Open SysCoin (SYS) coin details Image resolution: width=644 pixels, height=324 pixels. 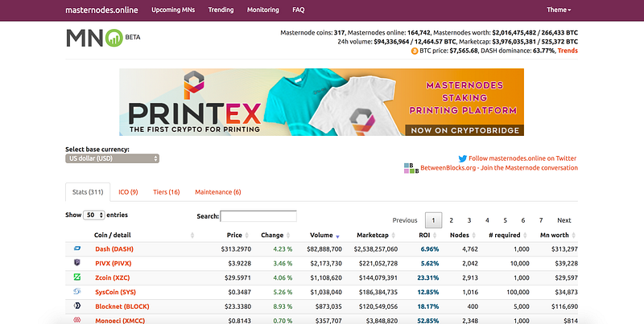coord(115,292)
